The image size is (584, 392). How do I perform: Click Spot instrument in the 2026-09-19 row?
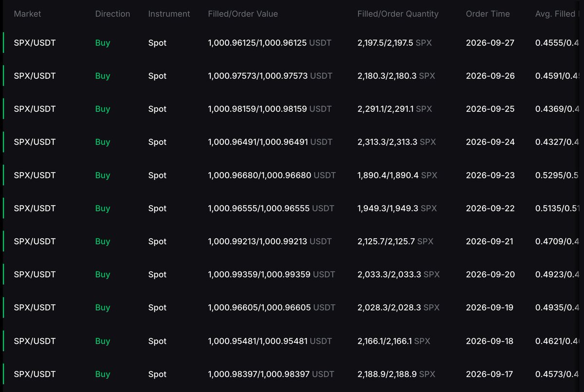pyautogui.click(x=157, y=307)
